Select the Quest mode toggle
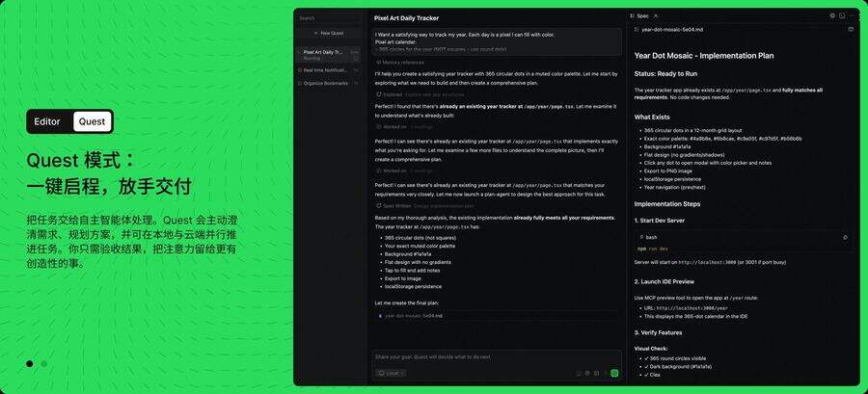The image size is (868, 394). pos(93,121)
